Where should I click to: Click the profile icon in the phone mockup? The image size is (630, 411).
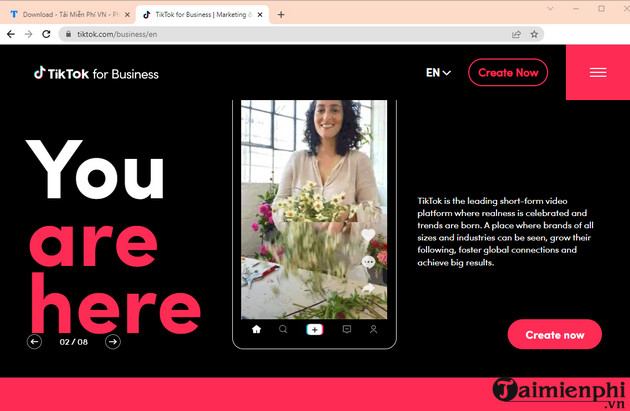tap(373, 329)
